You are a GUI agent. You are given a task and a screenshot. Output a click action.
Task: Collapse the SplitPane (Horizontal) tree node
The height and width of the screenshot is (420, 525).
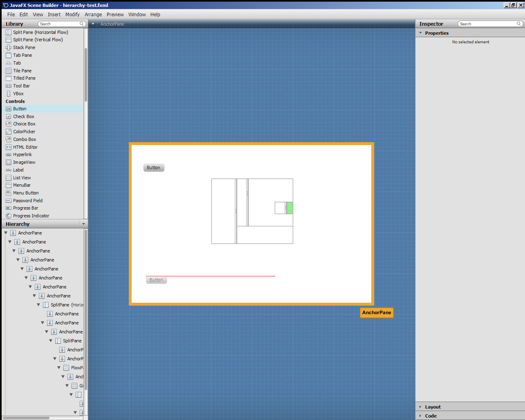click(x=38, y=305)
